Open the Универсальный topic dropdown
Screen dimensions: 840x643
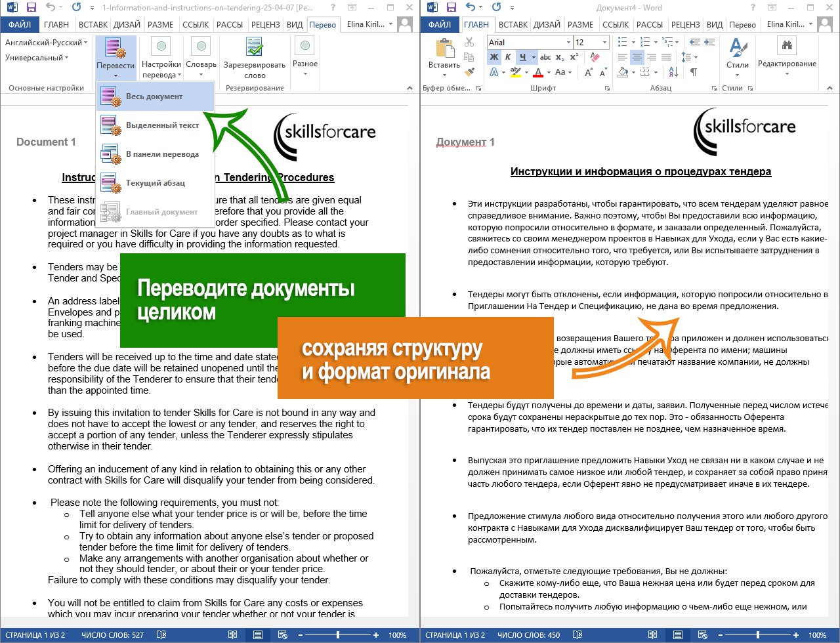(x=37, y=58)
